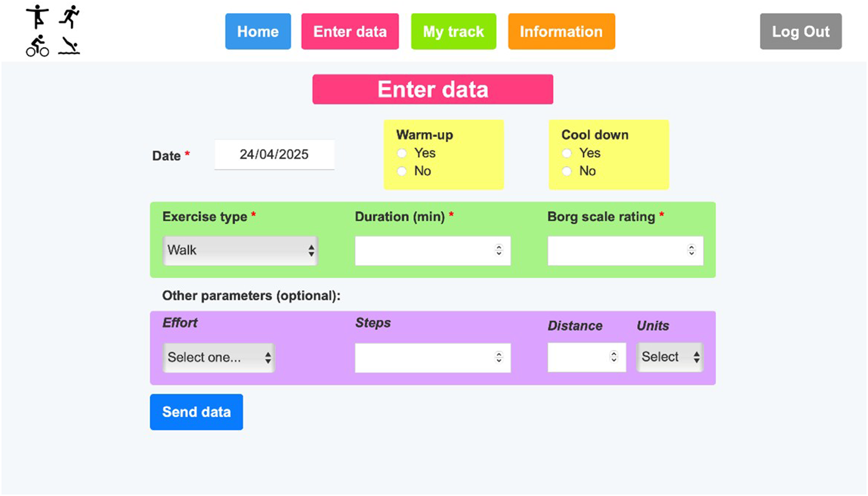The image size is (868, 496).
Task: Select No for Cool down
Action: click(x=567, y=171)
